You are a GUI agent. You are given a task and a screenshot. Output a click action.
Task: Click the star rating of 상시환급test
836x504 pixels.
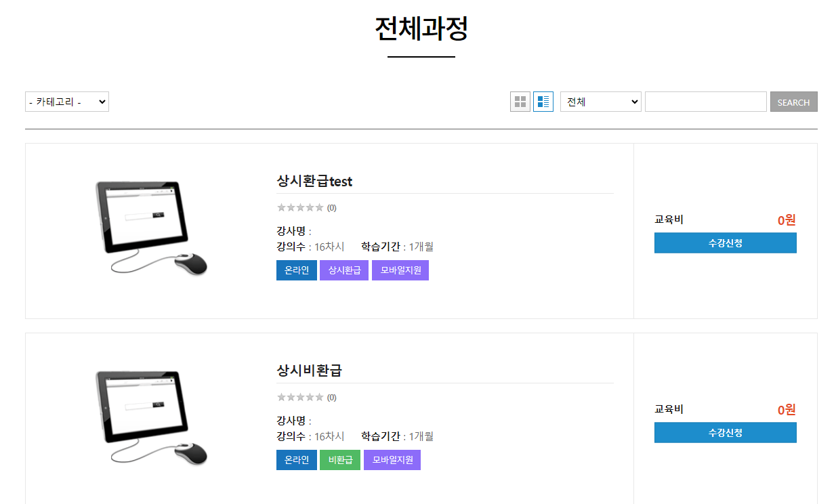[300, 207]
